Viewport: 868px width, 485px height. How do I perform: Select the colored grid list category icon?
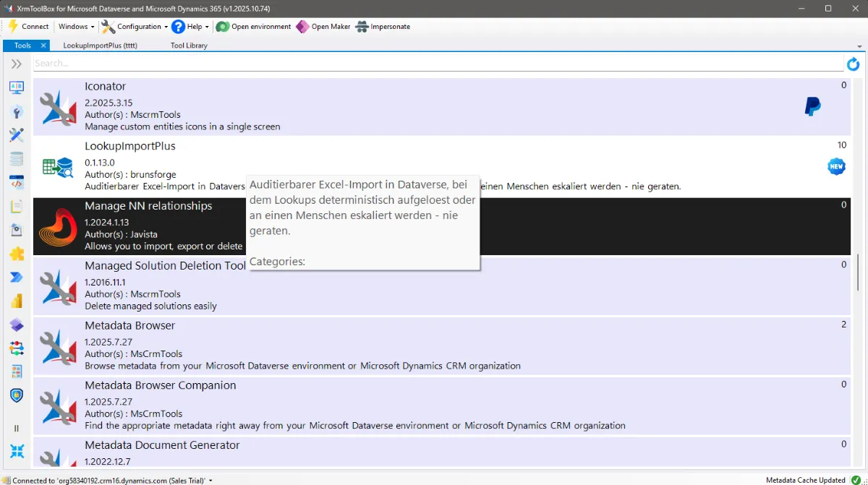click(x=17, y=372)
